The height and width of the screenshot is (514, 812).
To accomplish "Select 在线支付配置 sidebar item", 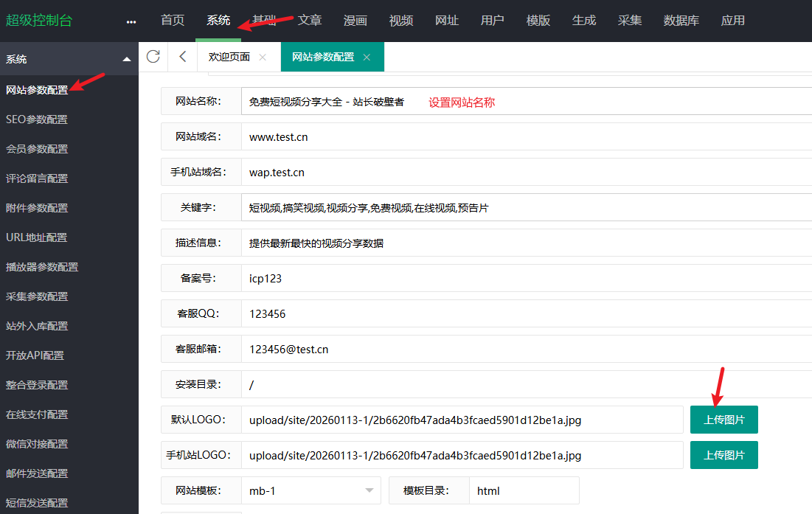I will click(x=37, y=414).
